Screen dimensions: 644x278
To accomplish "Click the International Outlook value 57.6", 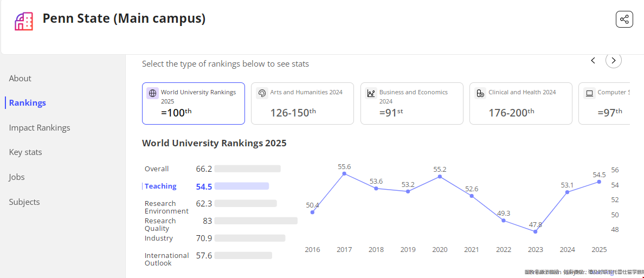I will pyautogui.click(x=204, y=255).
